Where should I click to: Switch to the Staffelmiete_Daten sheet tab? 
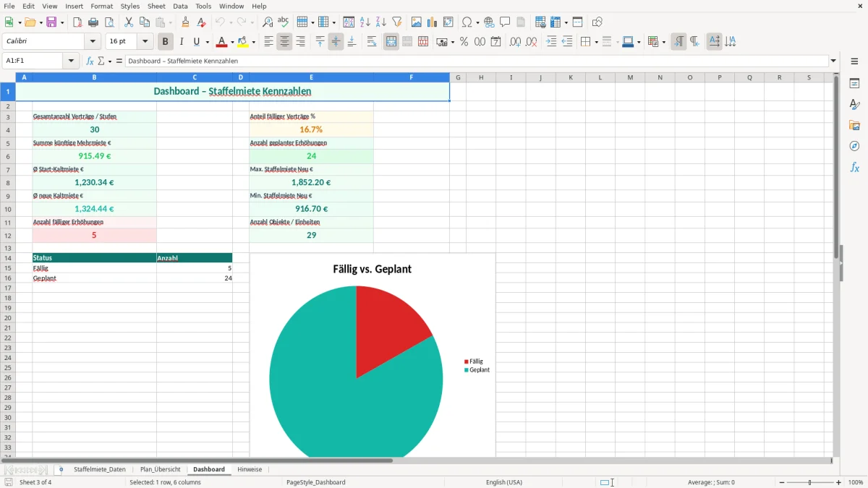pyautogui.click(x=100, y=470)
